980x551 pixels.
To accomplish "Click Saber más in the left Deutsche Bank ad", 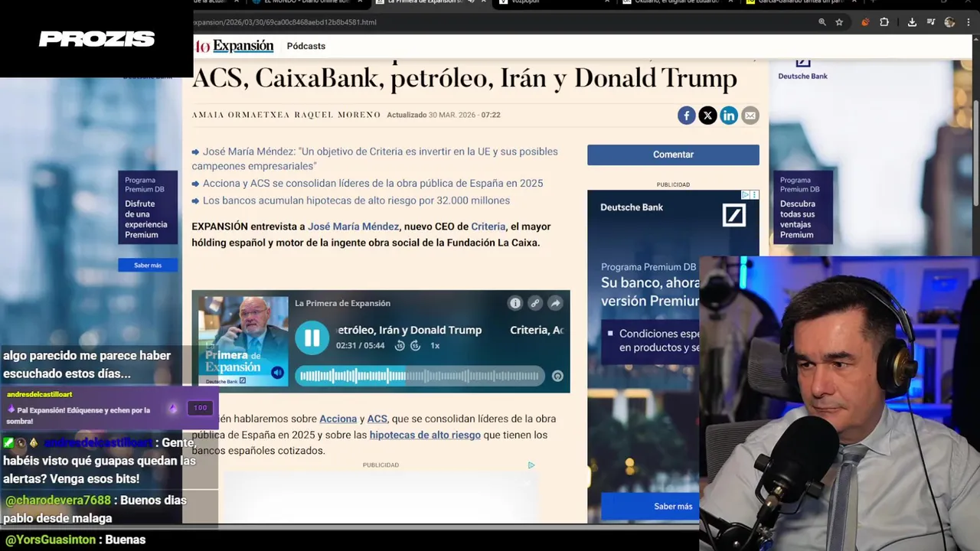I will 148,265.
